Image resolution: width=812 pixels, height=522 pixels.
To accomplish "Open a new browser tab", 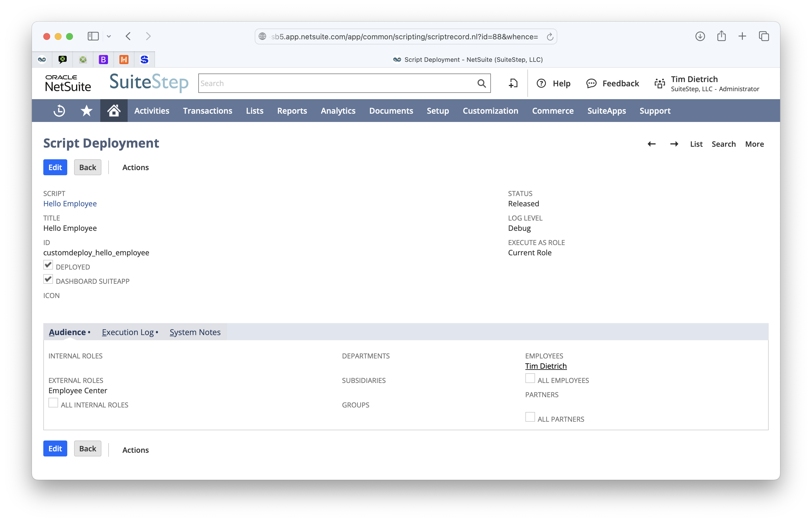I will click(742, 36).
